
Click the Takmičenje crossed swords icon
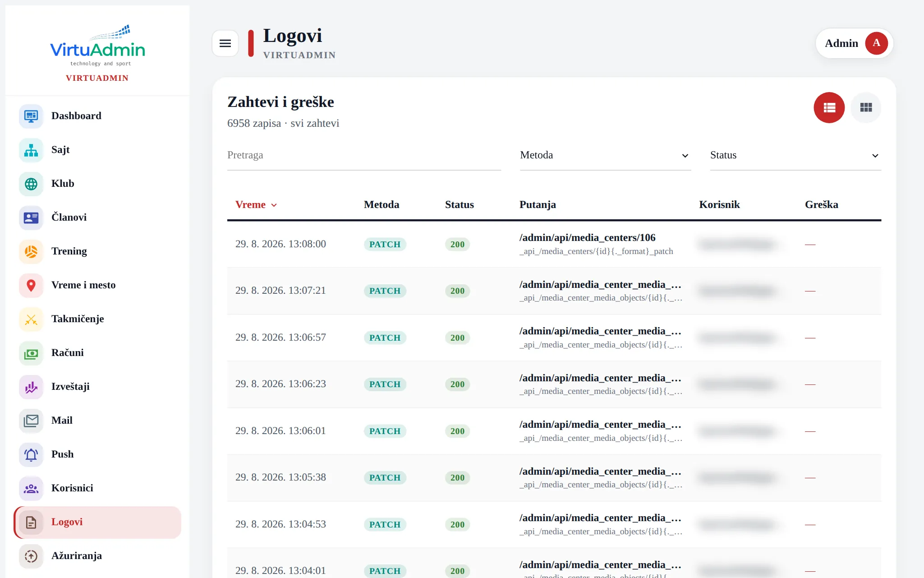tap(31, 319)
